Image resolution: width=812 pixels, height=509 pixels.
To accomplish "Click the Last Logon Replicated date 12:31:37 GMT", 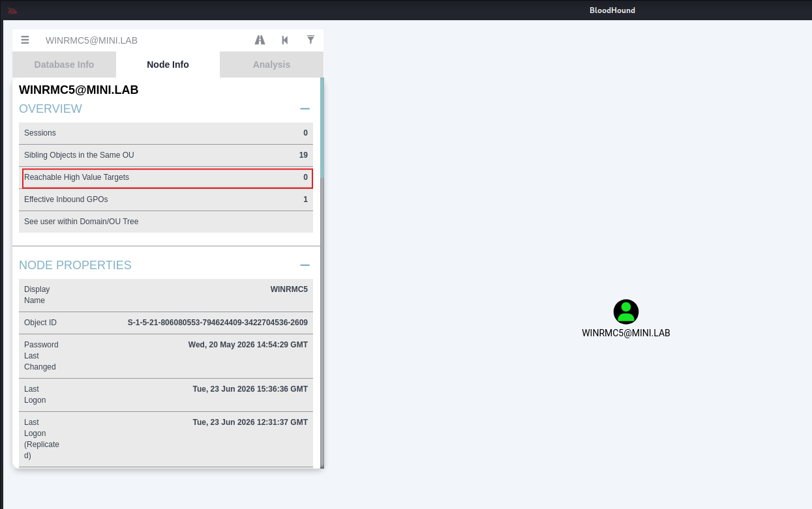I will (250, 422).
